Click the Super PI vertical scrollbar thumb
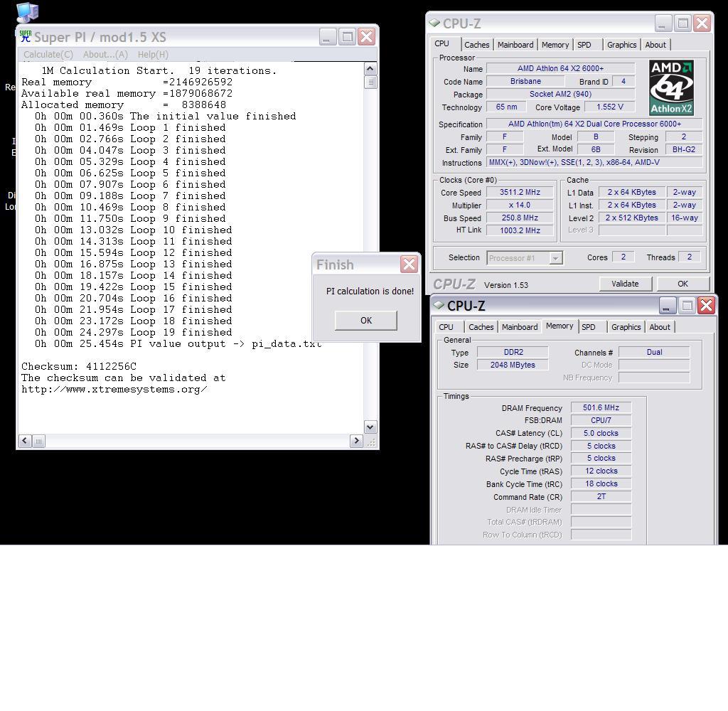Screen dimensions: 728x711 370,82
